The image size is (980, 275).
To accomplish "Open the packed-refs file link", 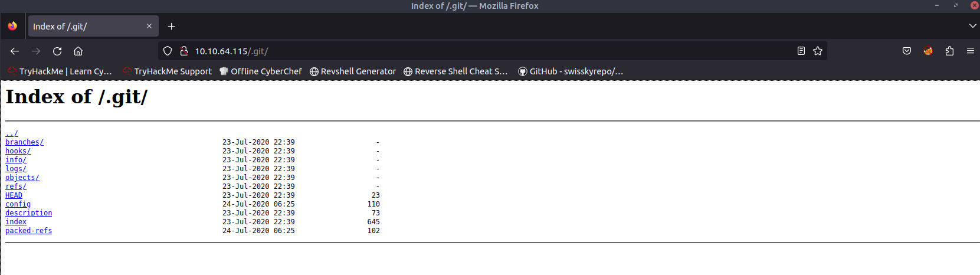I will pyautogui.click(x=28, y=231).
